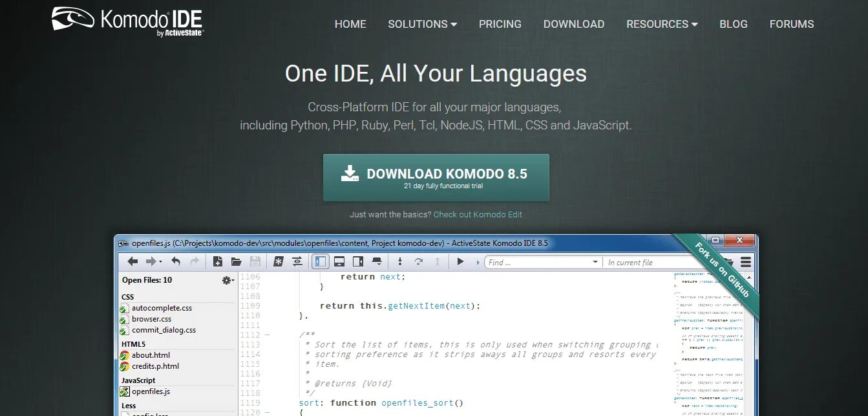Collapse the code fold at line 1120
This screenshot has width=868, height=416.
(x=268, y=412)
